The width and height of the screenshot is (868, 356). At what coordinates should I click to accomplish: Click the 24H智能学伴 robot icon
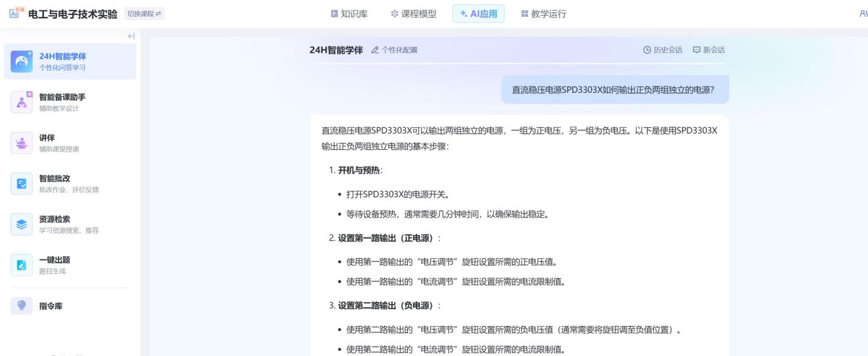[22, 61]
